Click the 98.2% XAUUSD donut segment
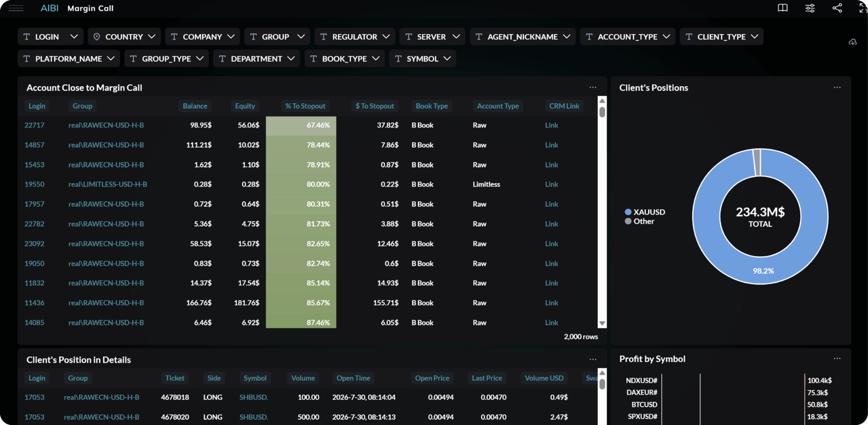Viewport: 868px width, 425px height. (x=763, y=271)
